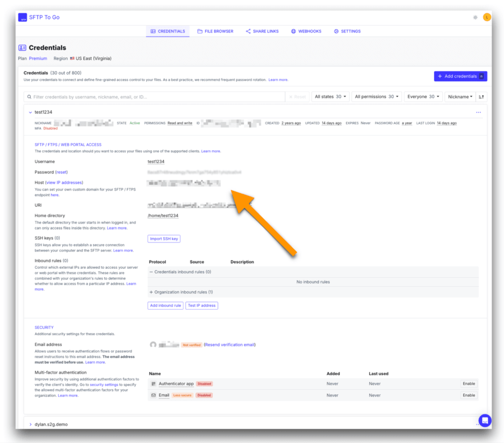Click the email verification status circle icon
Image resolution: width=504 pixels, height=443 pixels.
[153, 344]
